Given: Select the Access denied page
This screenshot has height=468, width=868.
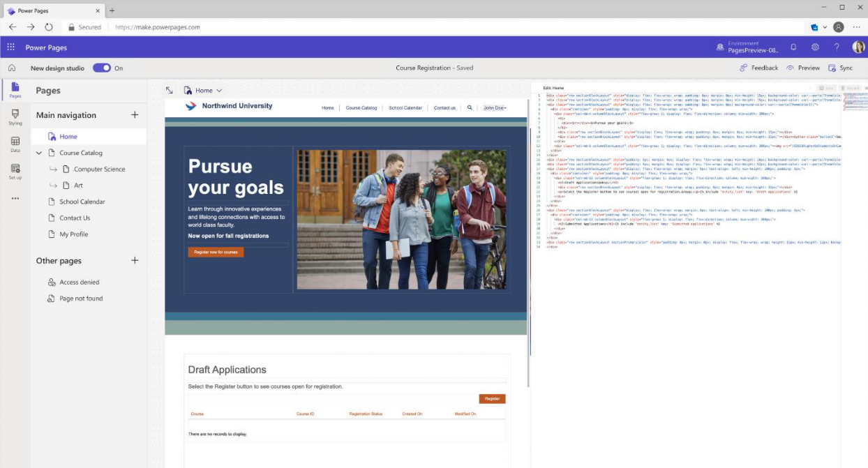Looking at the screenshot, I should tap(79, 282).
